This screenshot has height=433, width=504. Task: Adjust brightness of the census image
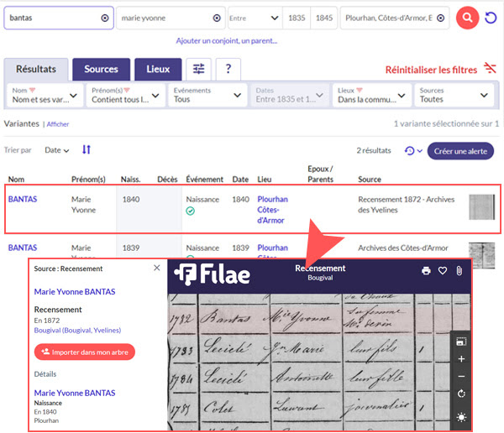[x=461, y=417]
